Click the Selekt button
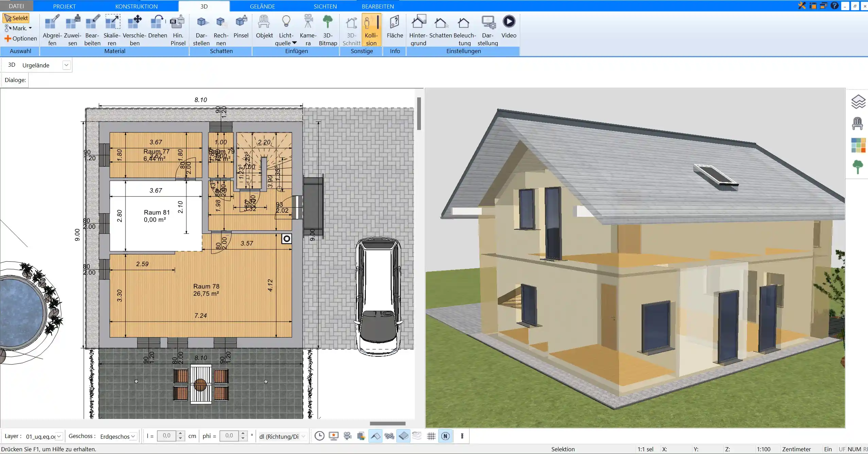This screenshot has width=868, height=454. pos(16,18)
